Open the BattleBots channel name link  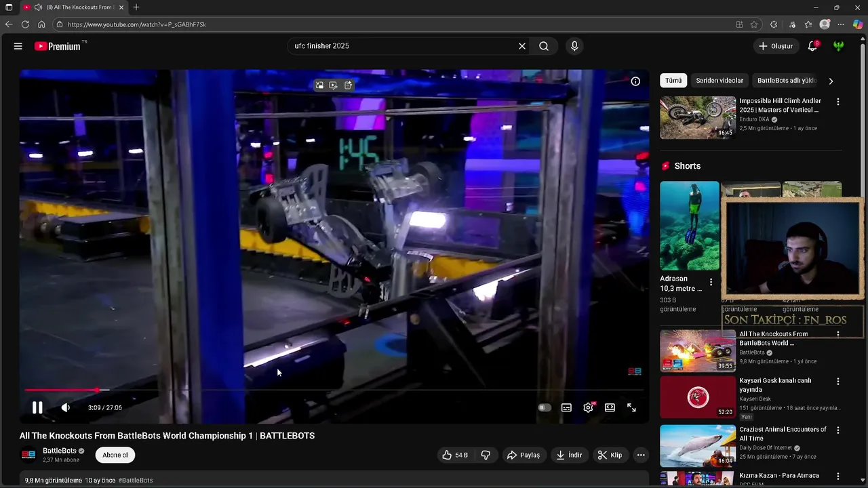[60, 451]
